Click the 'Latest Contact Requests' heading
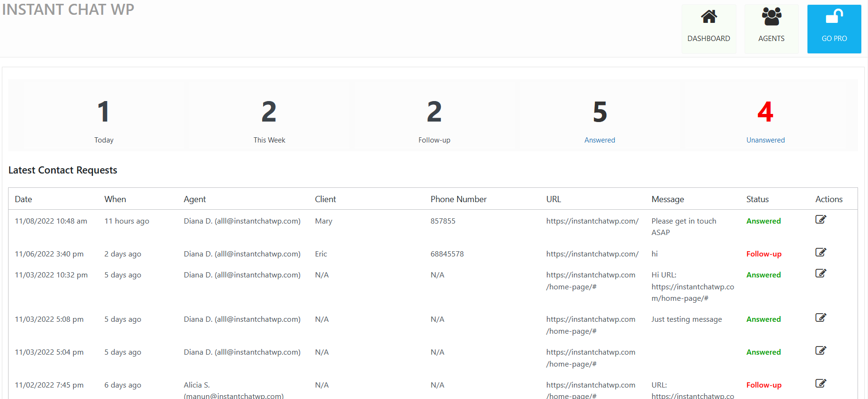Viewport: 868px width, 399px height. pyautogui.click(x=63, y=170)
